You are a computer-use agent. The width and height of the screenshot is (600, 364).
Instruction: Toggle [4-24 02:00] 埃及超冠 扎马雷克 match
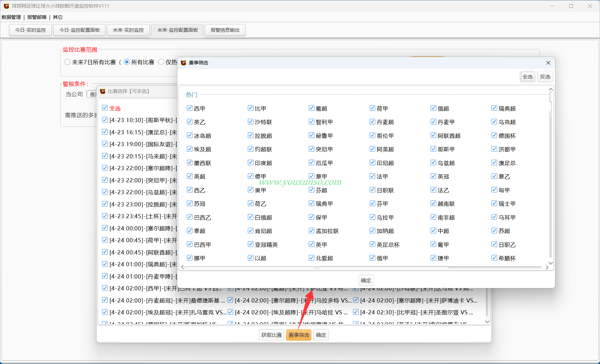[x=105, y=312]
